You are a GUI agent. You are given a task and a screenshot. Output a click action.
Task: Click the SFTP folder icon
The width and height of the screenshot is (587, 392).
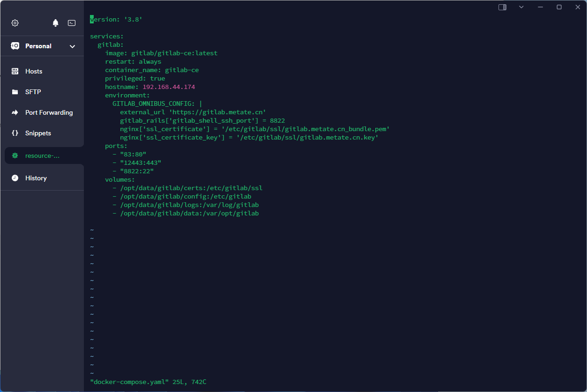pos(15,92)
